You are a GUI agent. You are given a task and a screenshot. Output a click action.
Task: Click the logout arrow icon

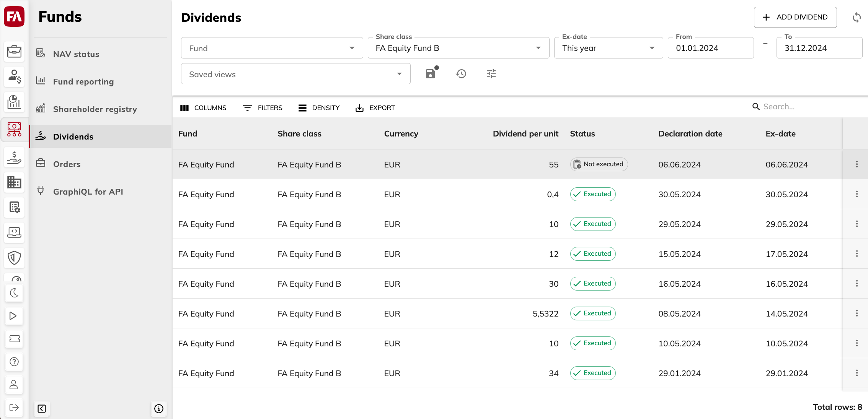point(14,408)
